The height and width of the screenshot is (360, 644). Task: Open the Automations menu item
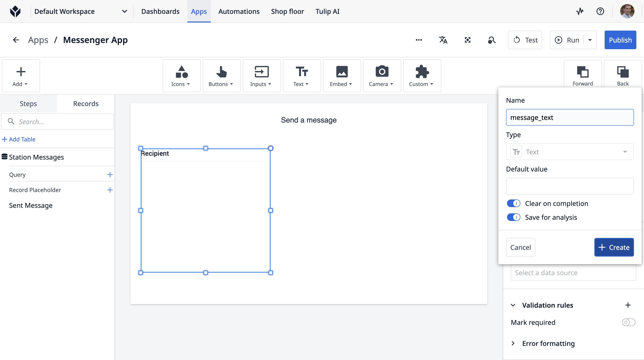238,11
